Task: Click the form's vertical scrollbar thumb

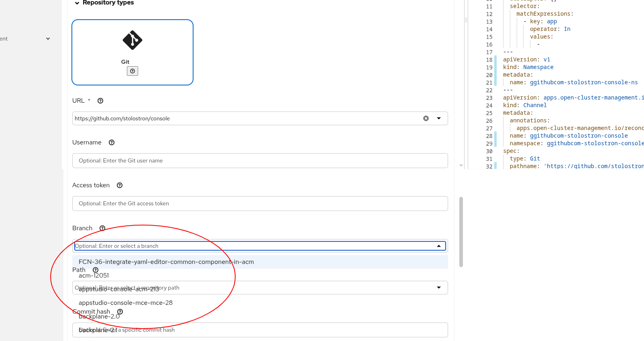Action: click(461, 232)
